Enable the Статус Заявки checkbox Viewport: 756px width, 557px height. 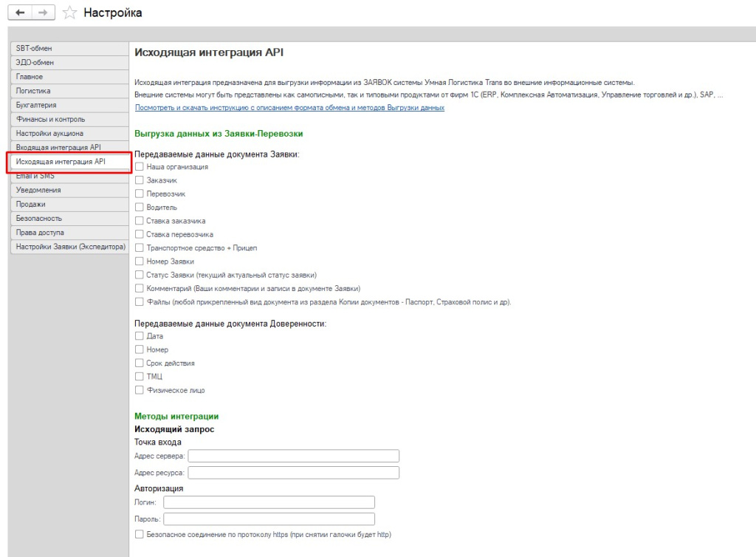(140, 274)
